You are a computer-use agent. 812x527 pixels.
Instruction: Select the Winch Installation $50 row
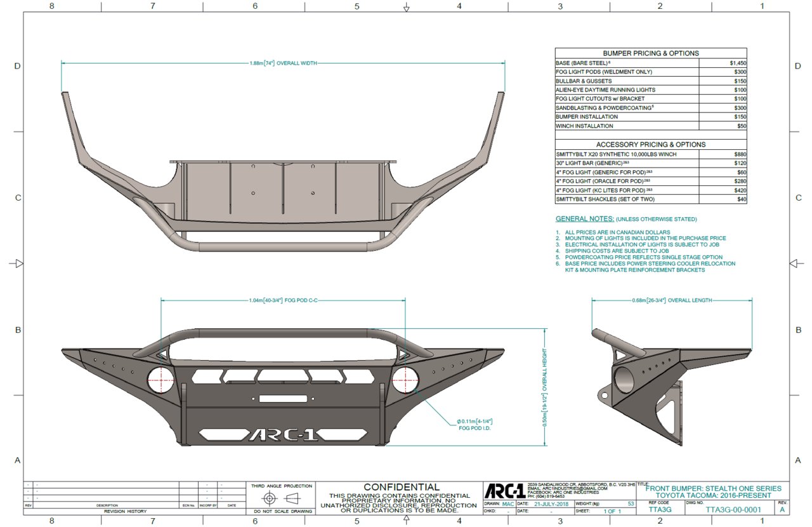[x=651, y=126]
